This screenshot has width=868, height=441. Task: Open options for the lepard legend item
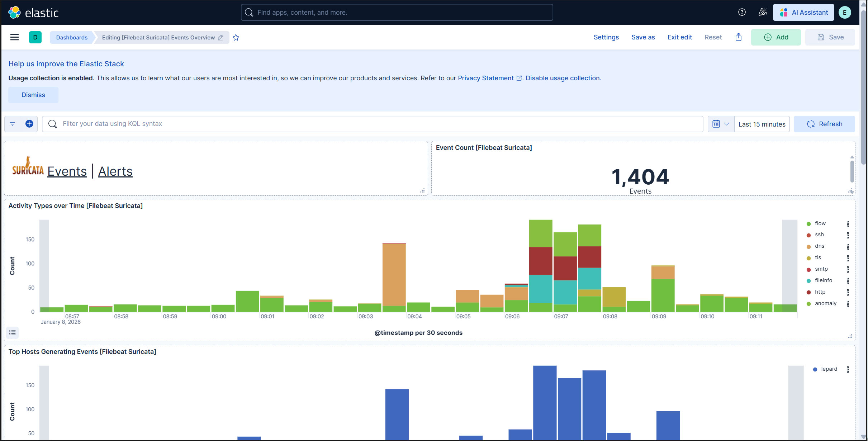848,369
